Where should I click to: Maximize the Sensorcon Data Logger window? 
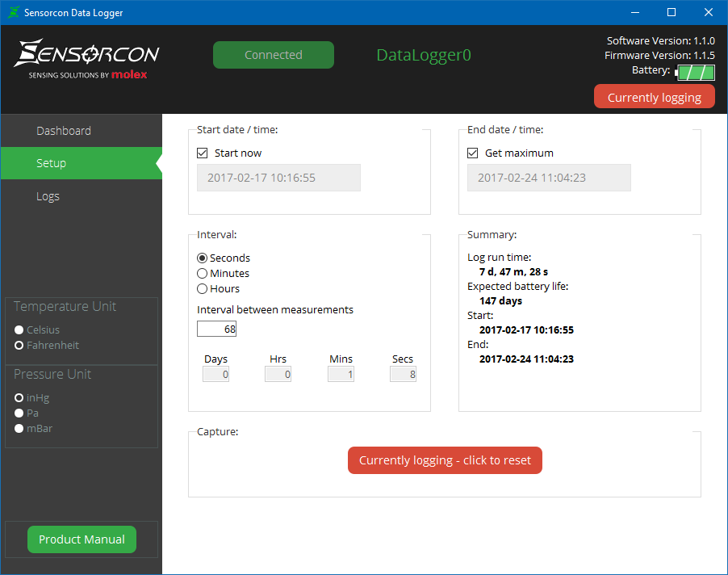click(x=672, y=13)
